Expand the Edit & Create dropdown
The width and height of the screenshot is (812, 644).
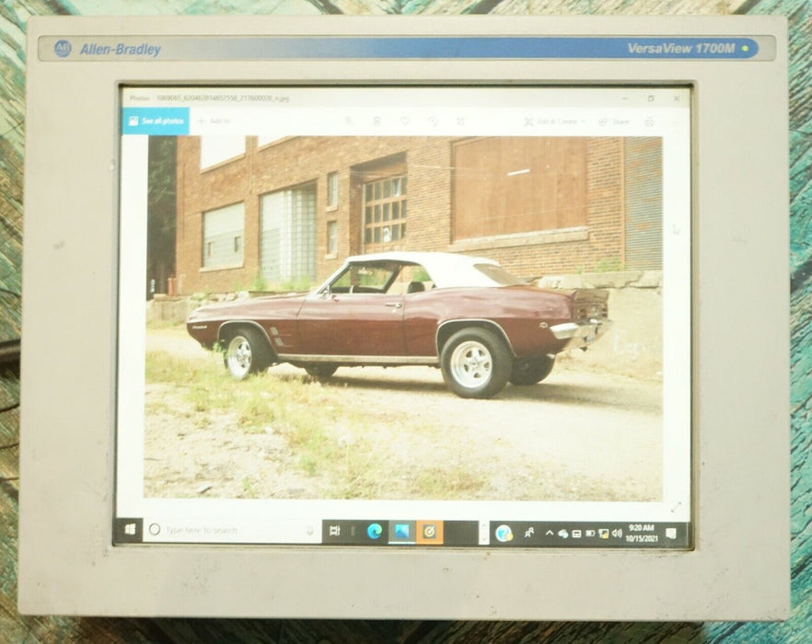click(554, 121)
